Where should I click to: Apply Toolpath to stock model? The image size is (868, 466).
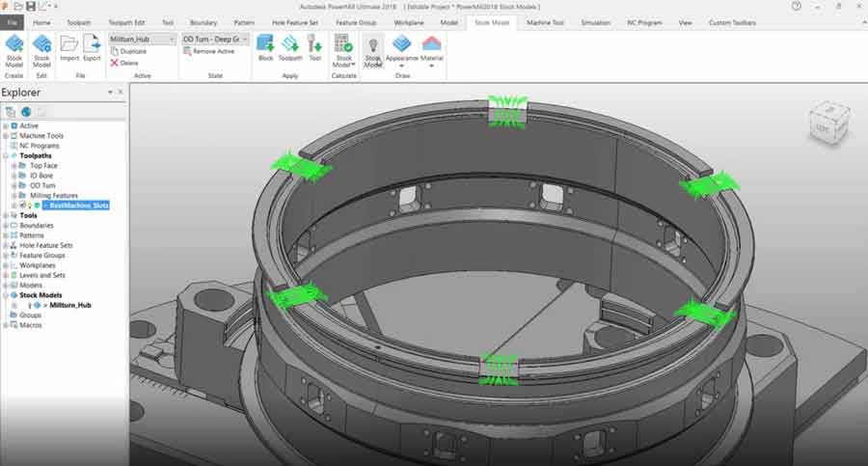click(290, 48)
